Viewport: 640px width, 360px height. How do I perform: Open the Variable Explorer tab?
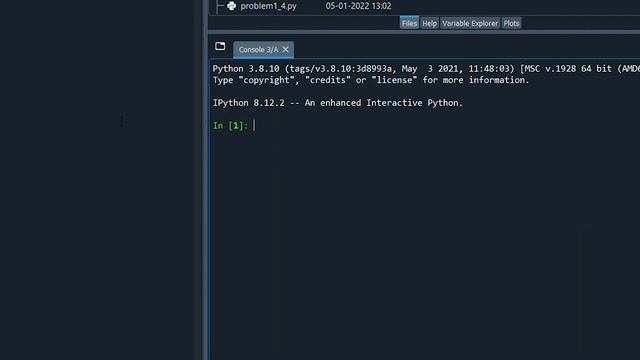click(x=470, y=23)
